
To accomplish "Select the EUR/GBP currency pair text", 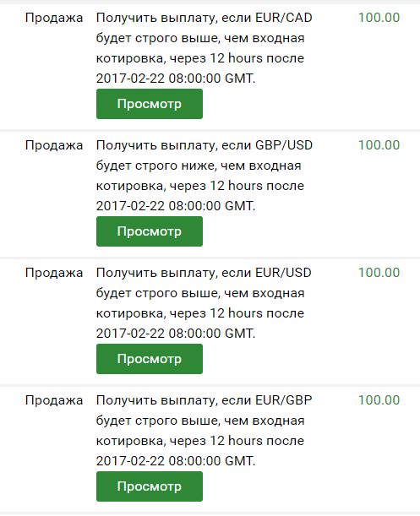I will point(284,400).
